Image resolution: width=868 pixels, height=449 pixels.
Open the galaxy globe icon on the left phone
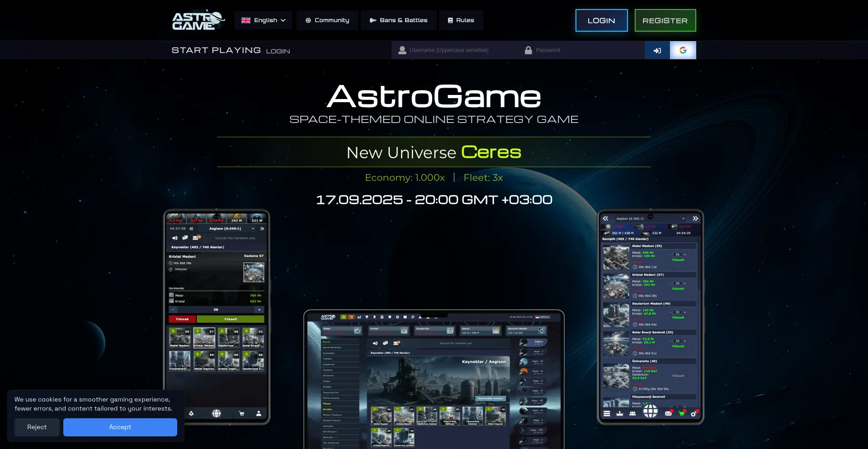pos(217,413)
